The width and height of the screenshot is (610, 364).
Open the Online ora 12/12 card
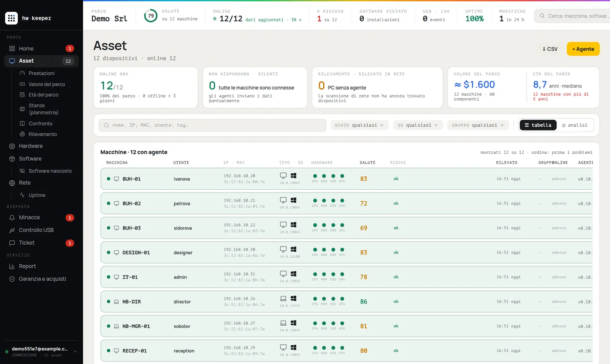click(x=146, y=88)
